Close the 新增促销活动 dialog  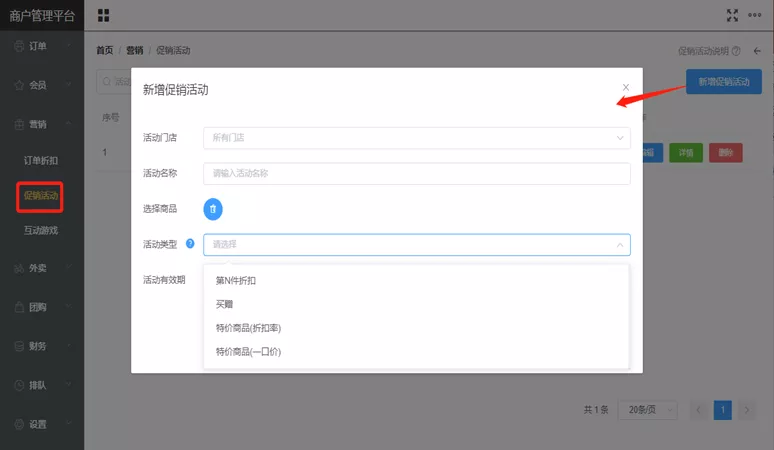[x=626, y=87]
